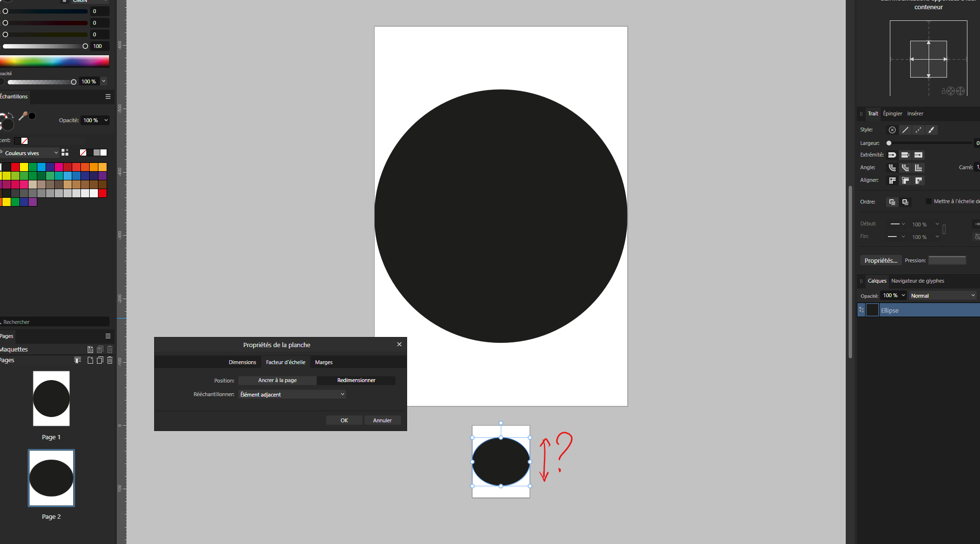Image resolution: width=980 pixels, height=544 pixels.
Task: Switch to the Marges tab
Action: coord(324,362)
